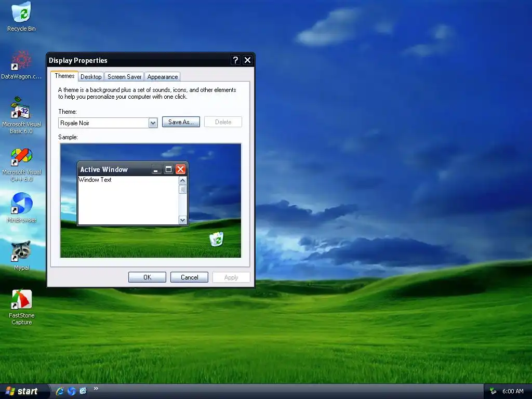Open the Screen Saver tab

(x=125, y=77)
